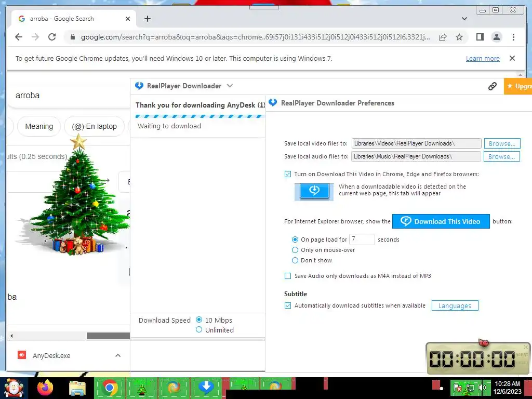Screen dimensions: 532x399
Task: Click the site lock icon in address bar
Action: point(72,37)
